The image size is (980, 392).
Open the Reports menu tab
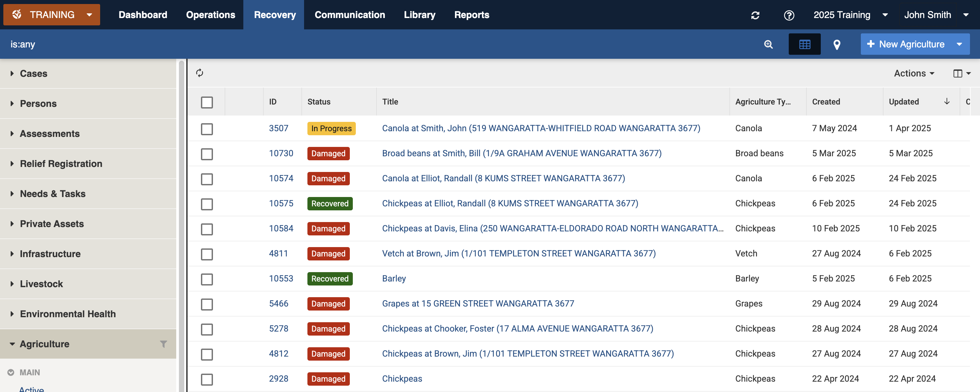471,15
